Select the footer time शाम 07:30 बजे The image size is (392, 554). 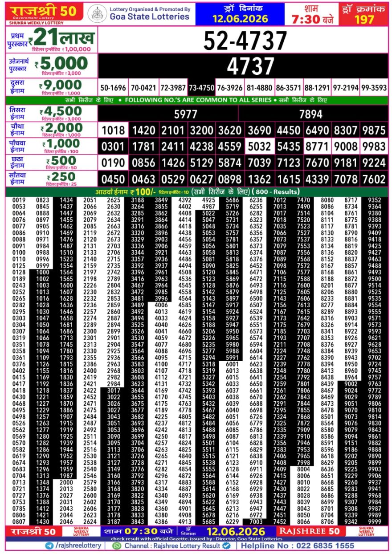tap(138, 531)
